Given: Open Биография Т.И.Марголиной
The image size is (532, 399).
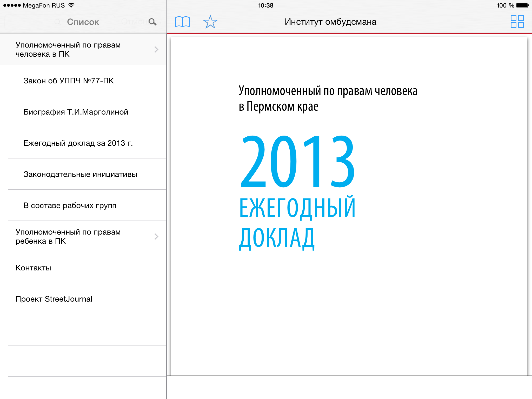Looking at the screenshot, I should pyautogui.click(x=76, y=112).
